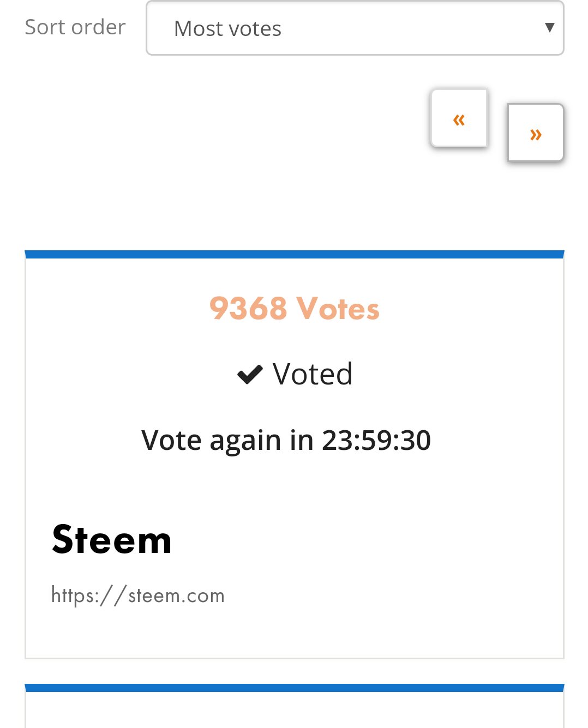Click the Vote again in 23:59:30 timer

click(286, 440)
